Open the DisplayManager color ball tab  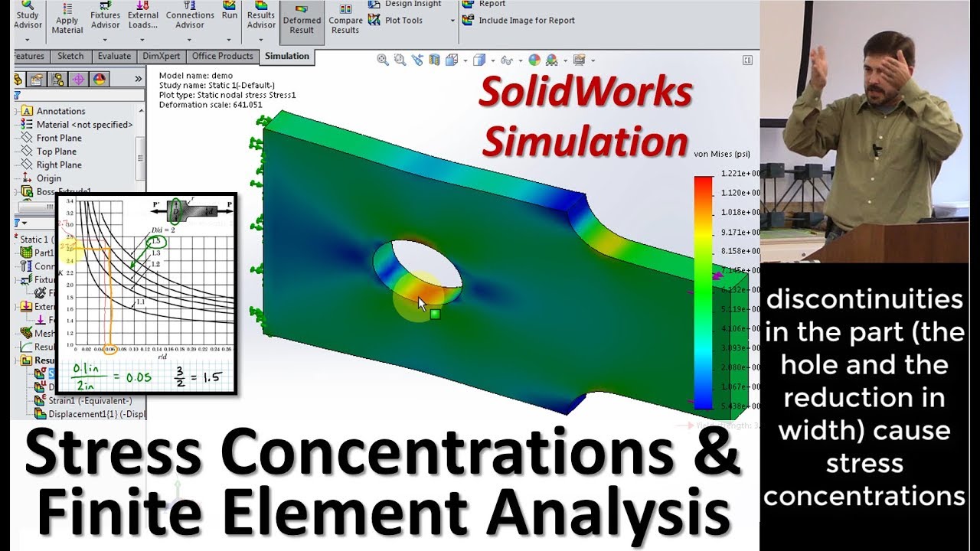point(99,79)
